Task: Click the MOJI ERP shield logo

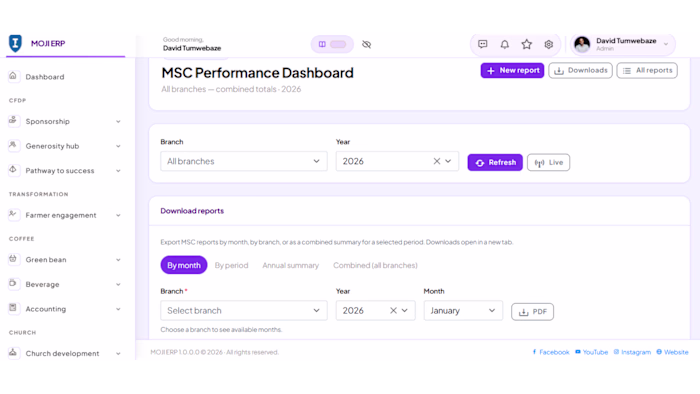Action: (15, 43)
